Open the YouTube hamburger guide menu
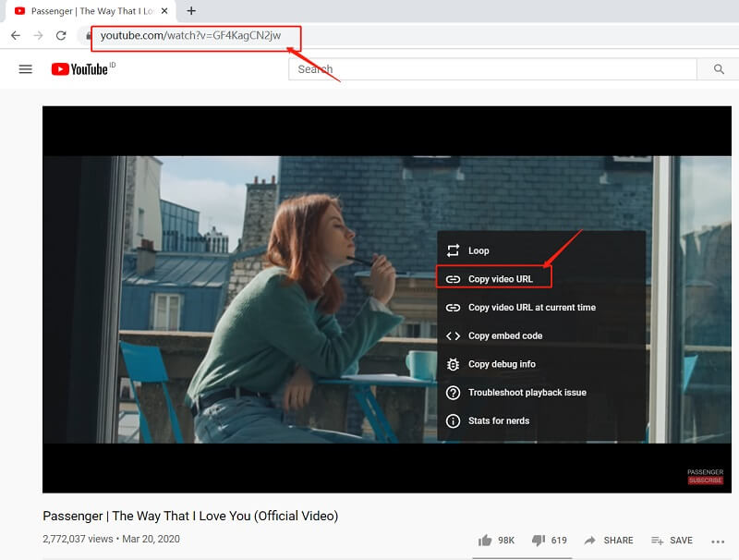 click(26, 69)
